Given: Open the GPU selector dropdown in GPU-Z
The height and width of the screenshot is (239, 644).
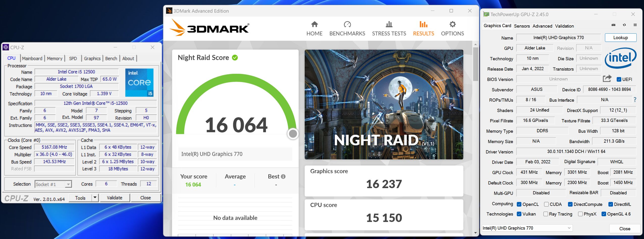Looking at the screenshot, I should tap(527, 228).
